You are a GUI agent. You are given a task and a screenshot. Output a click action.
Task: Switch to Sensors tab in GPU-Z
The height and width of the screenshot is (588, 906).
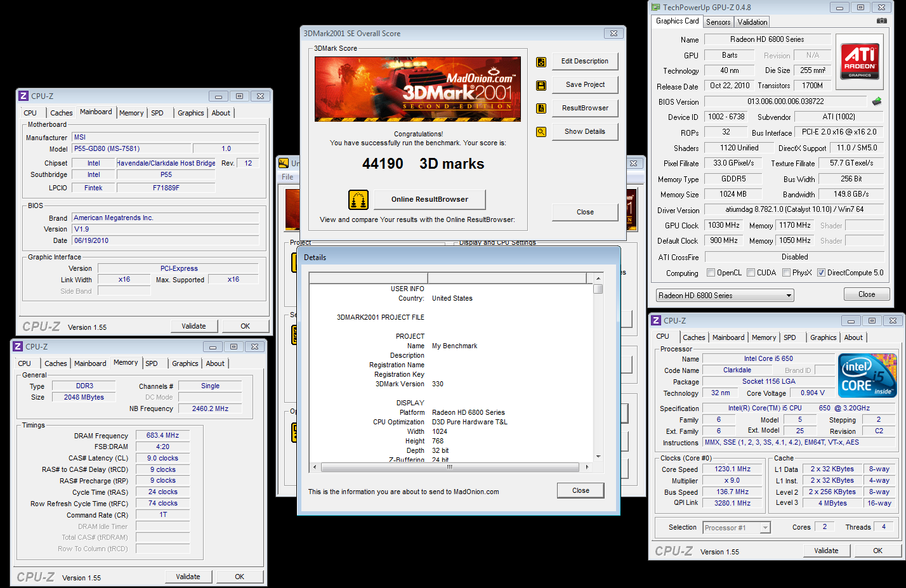718,22
